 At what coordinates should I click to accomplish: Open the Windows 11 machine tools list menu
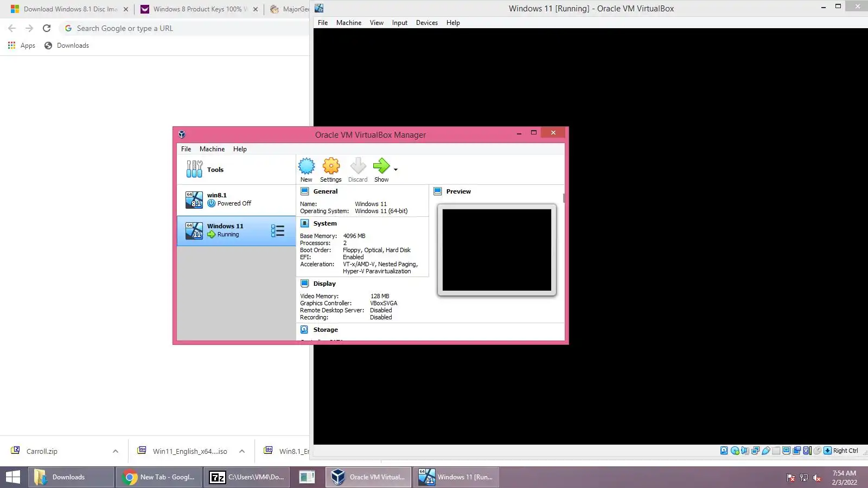(x=278, y=231)
